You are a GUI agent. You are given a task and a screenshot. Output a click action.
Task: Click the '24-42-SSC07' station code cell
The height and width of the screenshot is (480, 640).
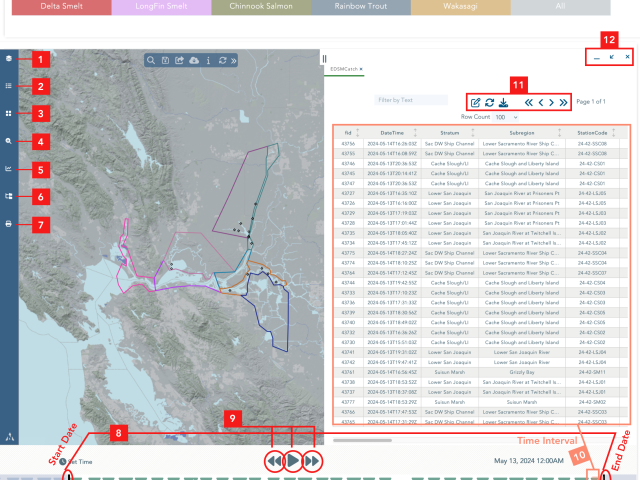[x=592, y=273]
